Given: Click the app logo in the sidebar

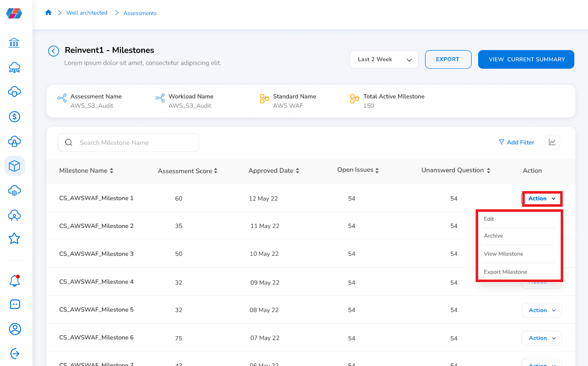Looking at the screenshot, I should 14,14.
